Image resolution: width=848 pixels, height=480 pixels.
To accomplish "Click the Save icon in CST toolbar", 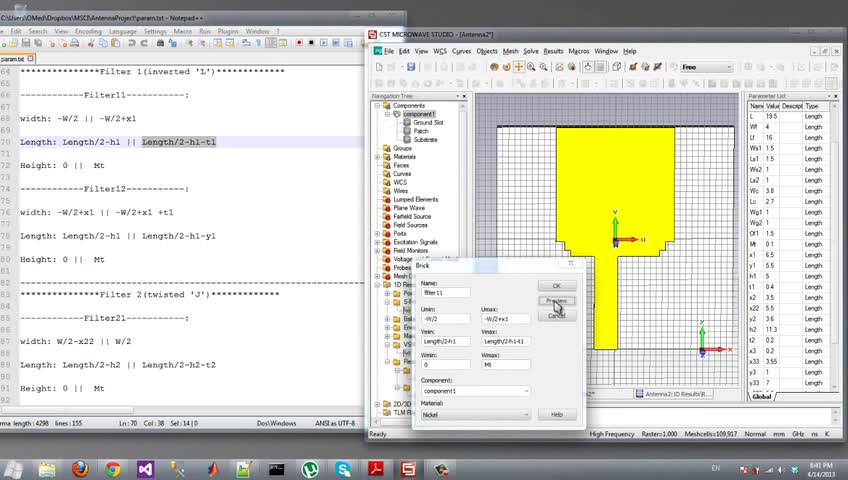I will click(411, 67).
